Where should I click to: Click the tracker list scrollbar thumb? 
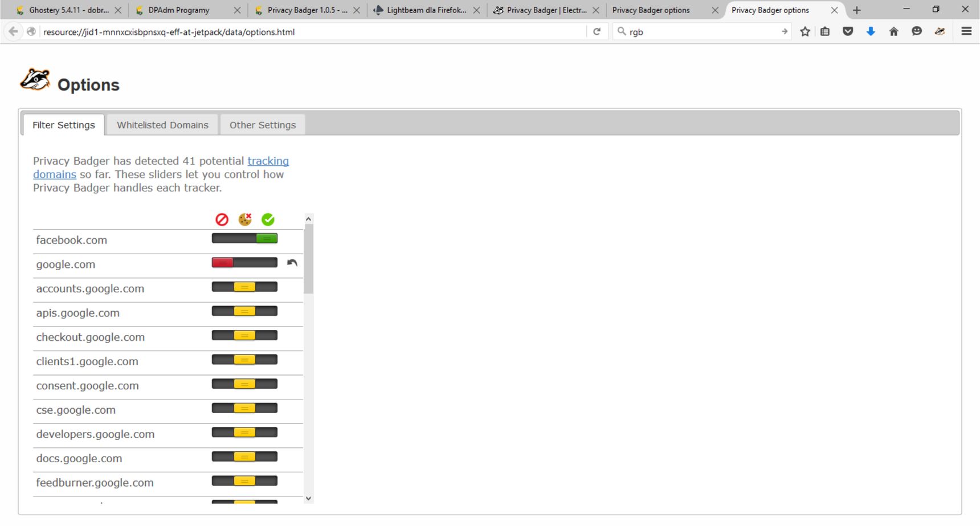tap(308, 259)
